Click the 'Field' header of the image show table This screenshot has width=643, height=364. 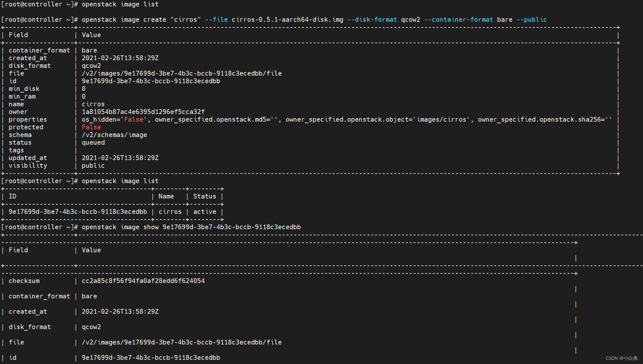click(x=18, y=250)
